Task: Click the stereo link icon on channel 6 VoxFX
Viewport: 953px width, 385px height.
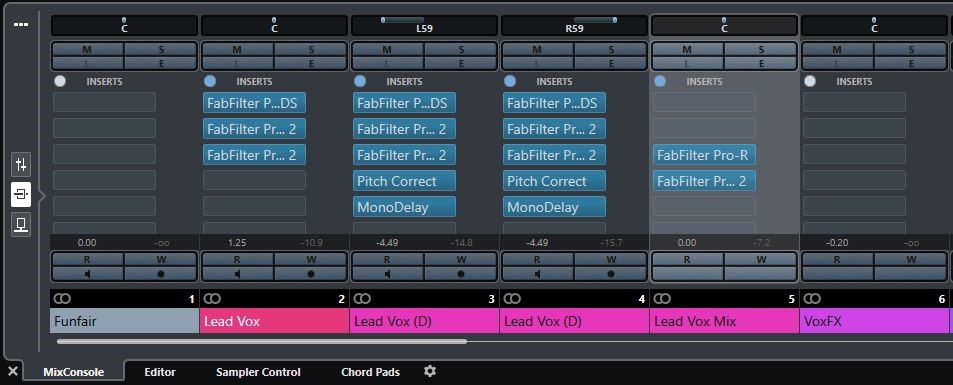Action: 813,299
